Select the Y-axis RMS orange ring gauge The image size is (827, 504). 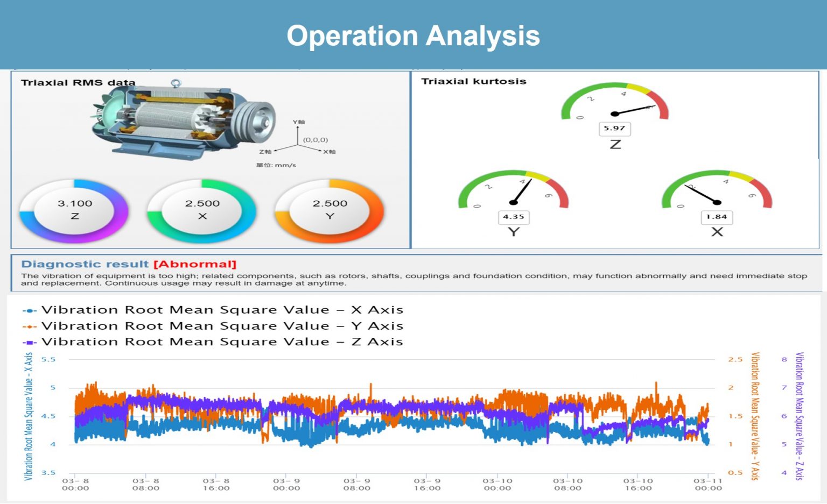click(x=331, y=211)
